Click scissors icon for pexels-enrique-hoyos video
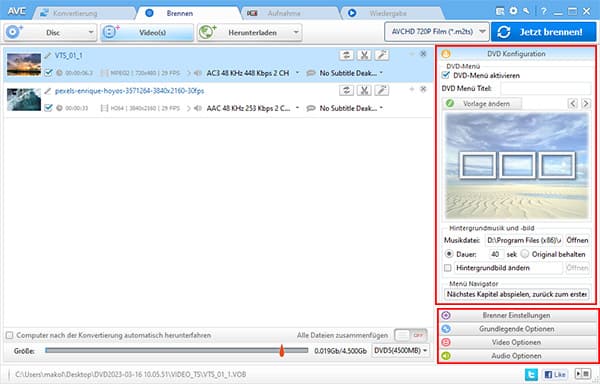 [x=364, y=90]
